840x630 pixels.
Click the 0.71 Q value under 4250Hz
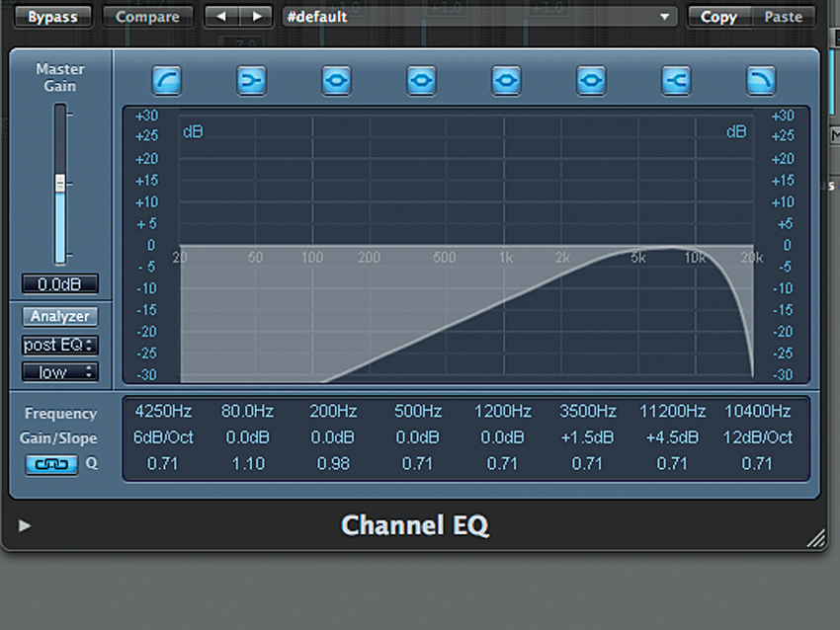[x=162, y=463]
